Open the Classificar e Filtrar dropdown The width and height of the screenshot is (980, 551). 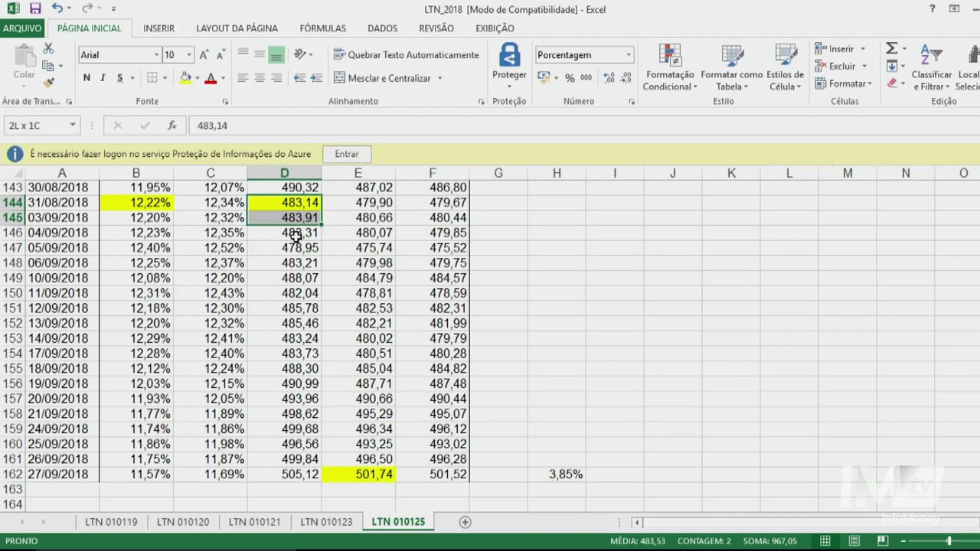[932, 67]
